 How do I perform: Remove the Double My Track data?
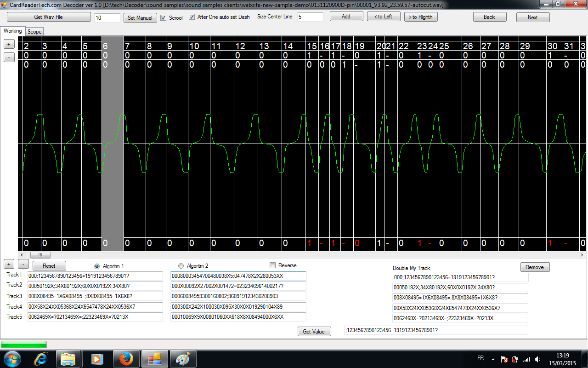[536, 267]
